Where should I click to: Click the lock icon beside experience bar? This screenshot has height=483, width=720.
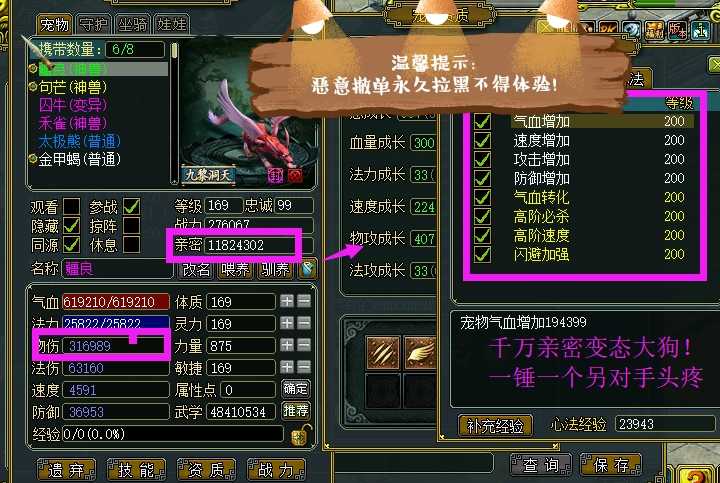coord(301,434)
